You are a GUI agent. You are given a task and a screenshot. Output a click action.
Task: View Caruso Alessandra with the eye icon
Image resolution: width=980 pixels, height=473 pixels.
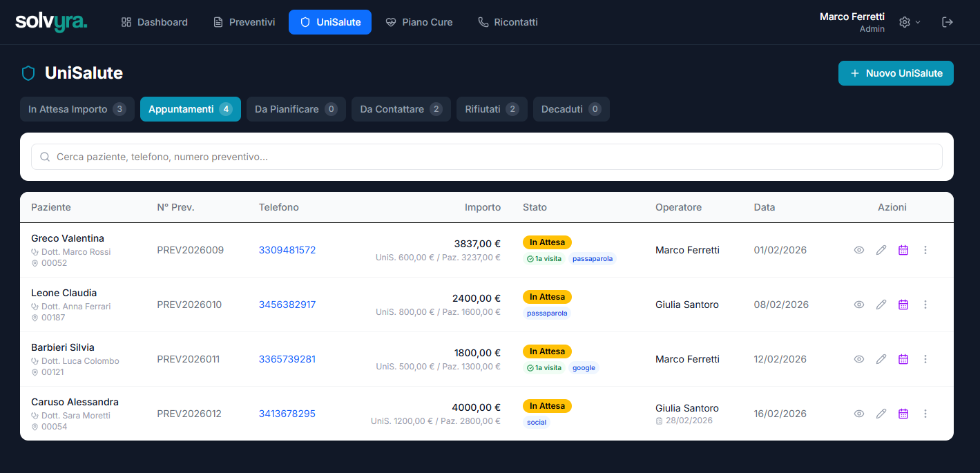(858, 414)
